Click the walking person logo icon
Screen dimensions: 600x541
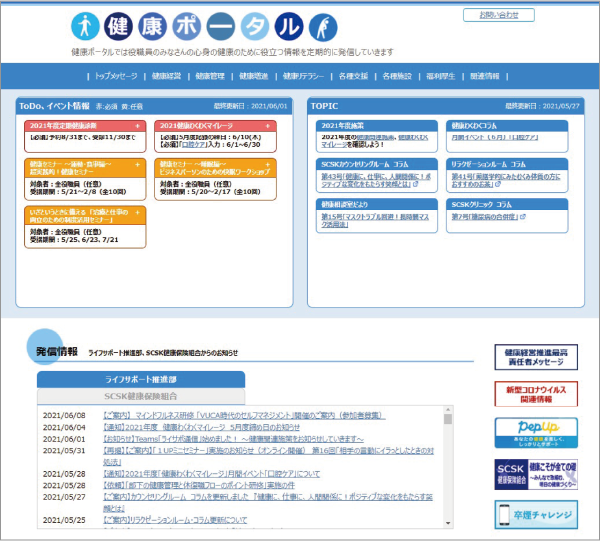click(87, 26)
